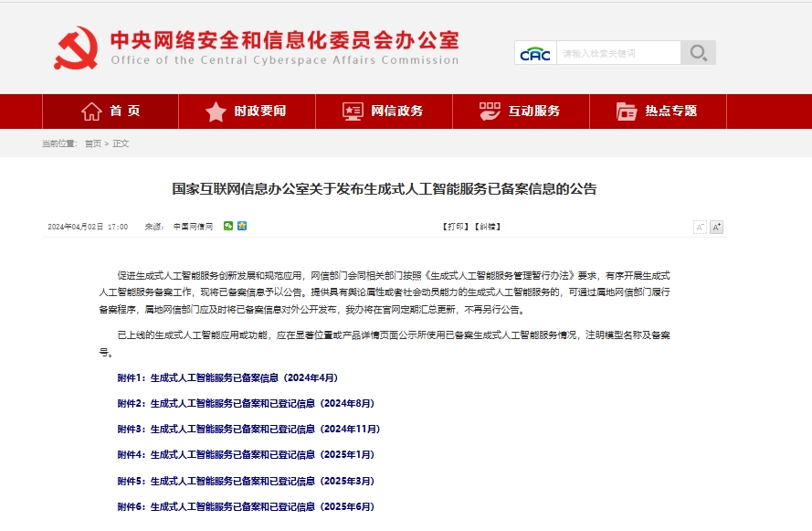Click the folder icon on 热点专题 tab
This screenshot has height=531, width=812.
click(626, 112)
